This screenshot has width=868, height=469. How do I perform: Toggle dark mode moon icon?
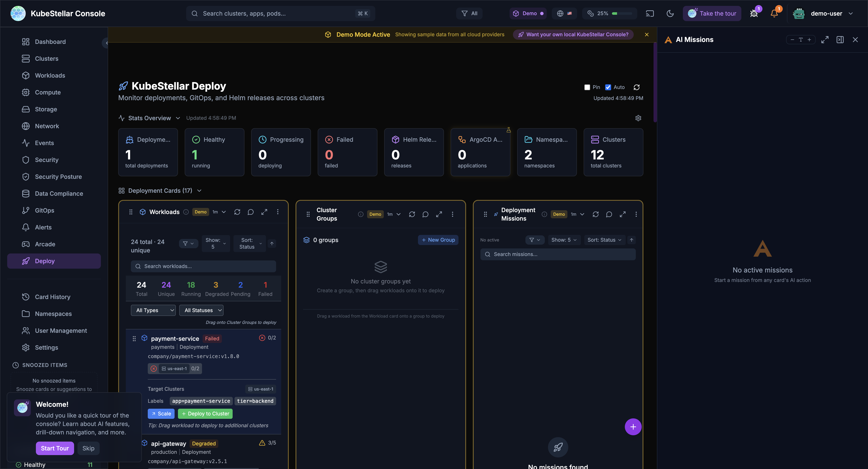tap(670, 13)
